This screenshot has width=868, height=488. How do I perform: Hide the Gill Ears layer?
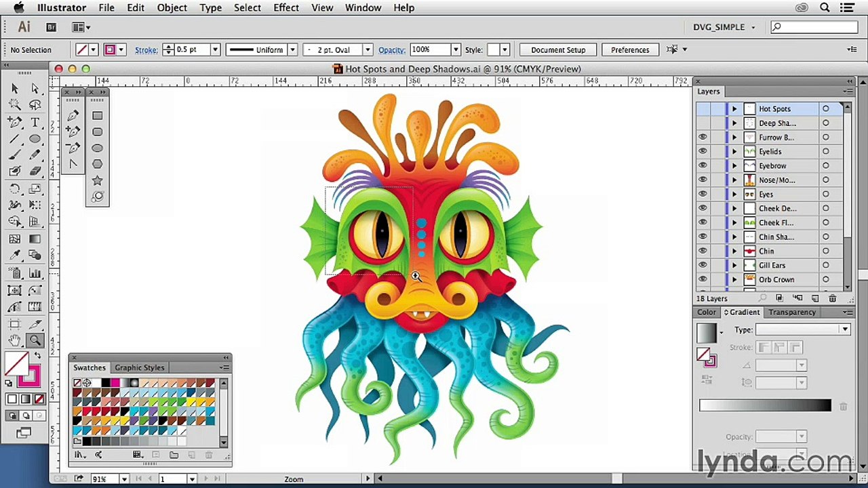coord(703,266)
